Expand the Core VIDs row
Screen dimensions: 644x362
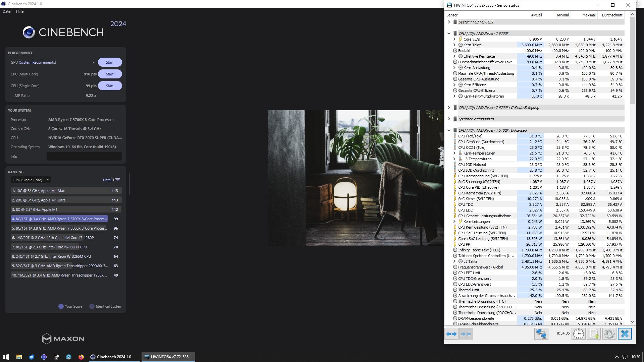(x=454, y=39)
